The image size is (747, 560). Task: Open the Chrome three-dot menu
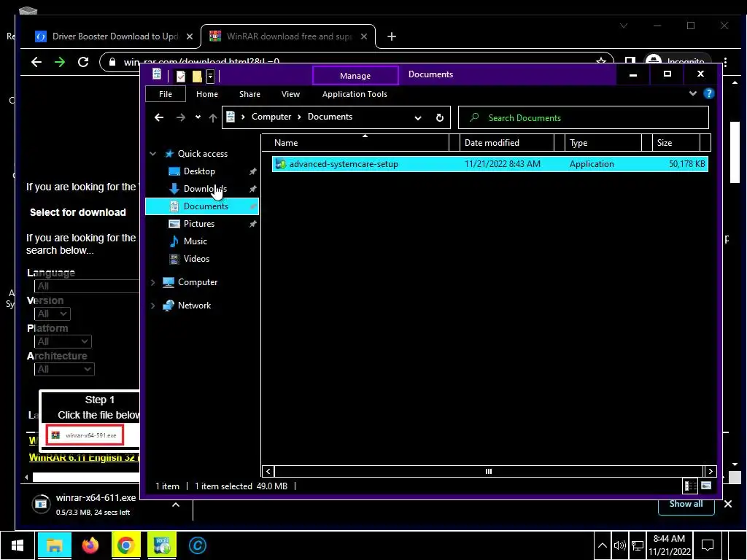click(725, 62)
